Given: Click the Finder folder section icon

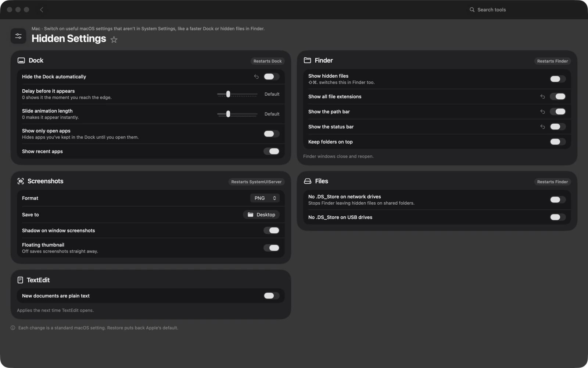Looking at the screenshot, I should tap(307, 60).
